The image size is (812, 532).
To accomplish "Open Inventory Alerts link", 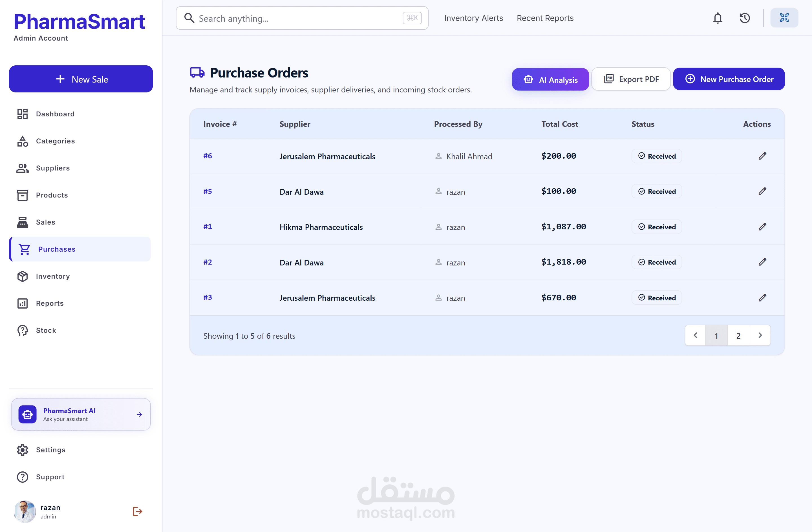I will point(474,18).
